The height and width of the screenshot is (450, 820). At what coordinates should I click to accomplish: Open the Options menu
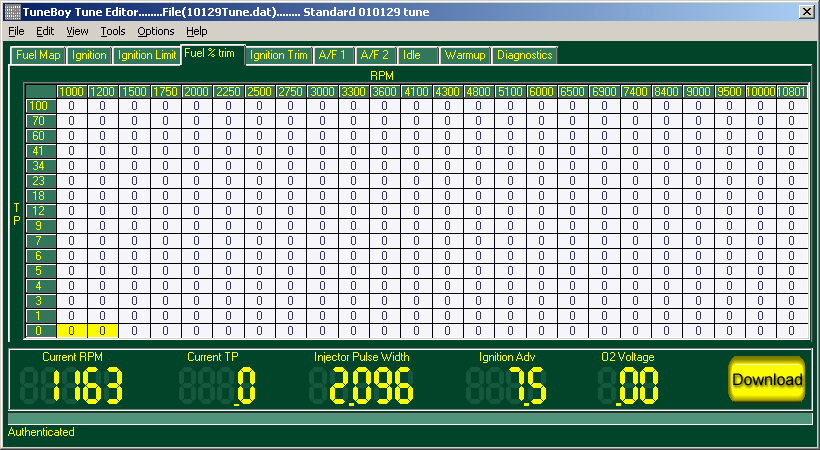(156, 31)
